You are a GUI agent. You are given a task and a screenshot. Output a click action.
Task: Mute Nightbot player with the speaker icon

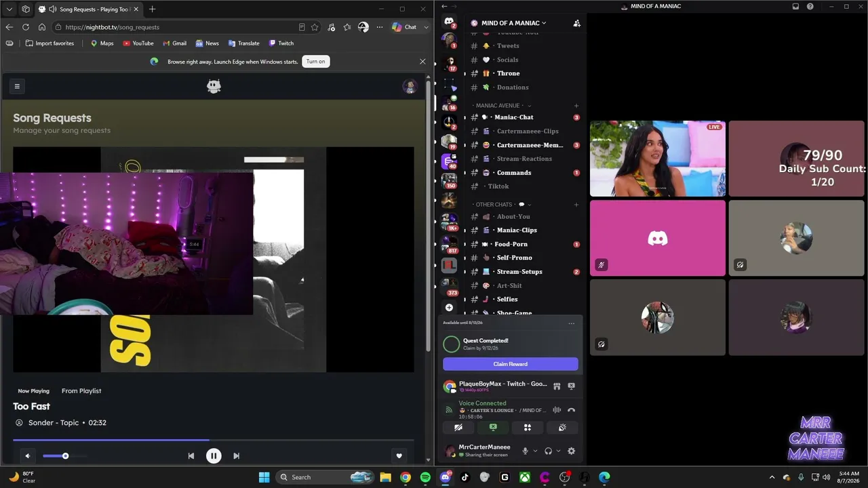28,455
